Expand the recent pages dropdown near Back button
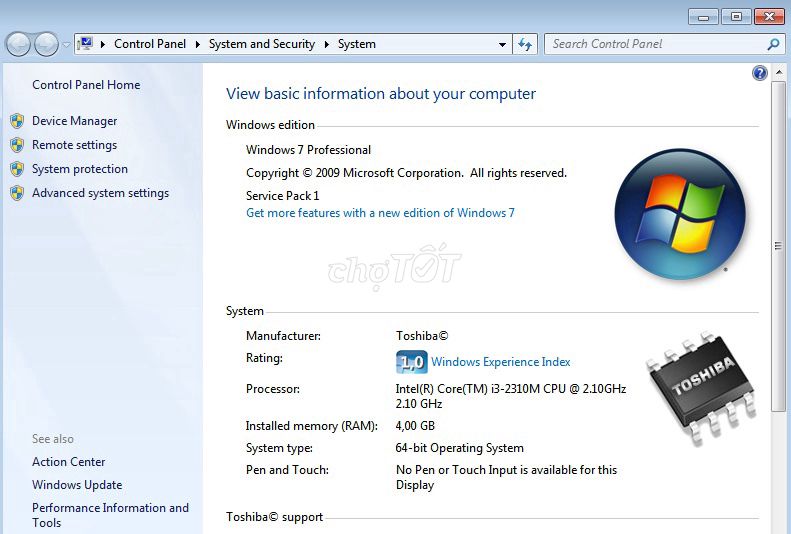791x534 pixels. coord(66,44)
